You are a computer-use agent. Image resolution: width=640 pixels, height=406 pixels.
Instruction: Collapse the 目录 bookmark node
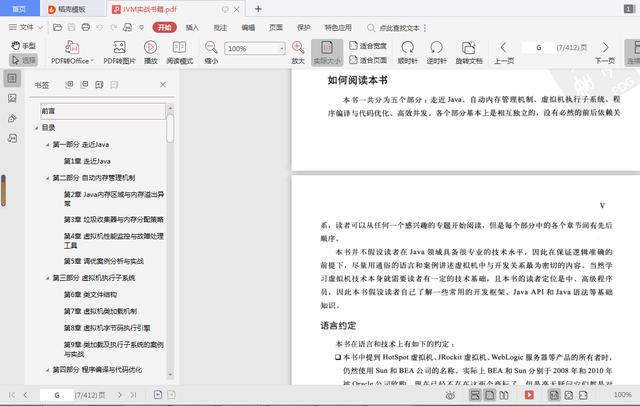(36, 128)
